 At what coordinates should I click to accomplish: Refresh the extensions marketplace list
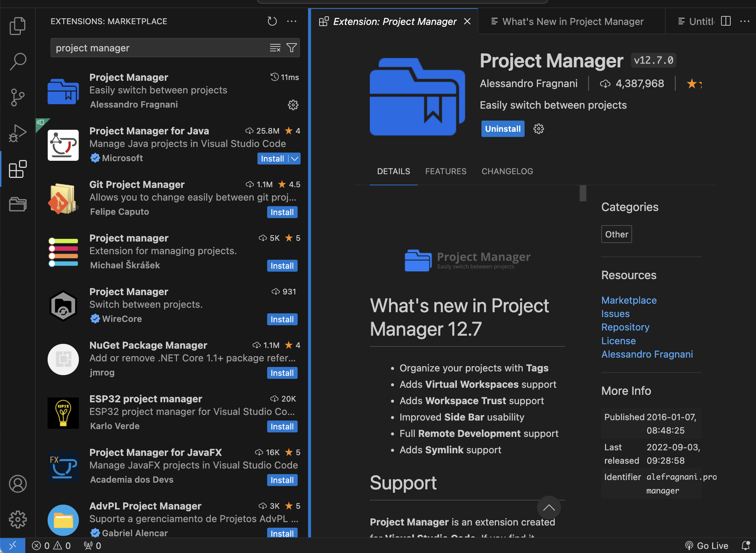[x=272, y=21]
